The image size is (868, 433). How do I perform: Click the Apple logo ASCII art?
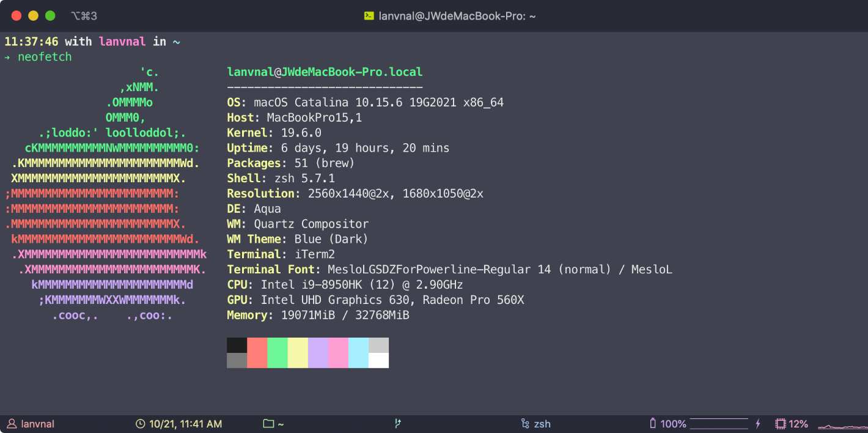pyautogui.click(x=105, y=194)
